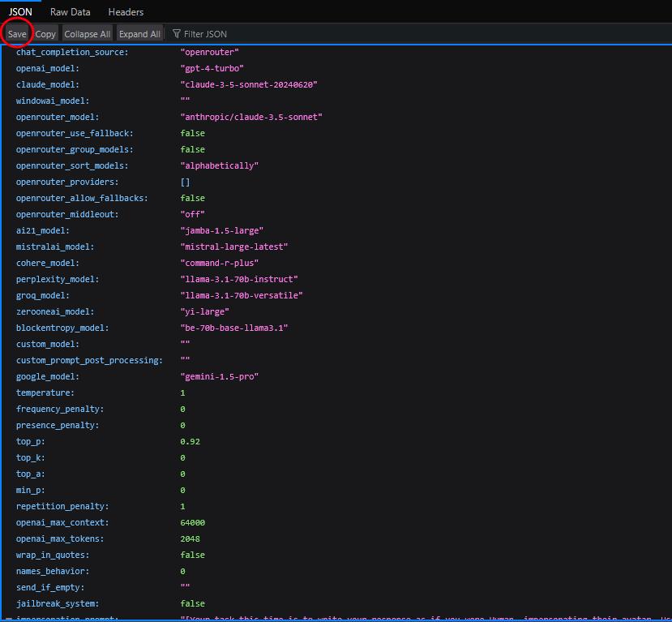Select the openrouter_sort_models key
The width and height of the screenshot is (672, 622).
tap(72, 166)
